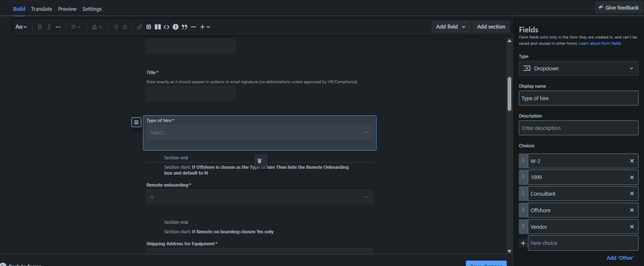644x266 pixels.
Task: Open the plus insert-more menu
Action: [x=205, y=26]
